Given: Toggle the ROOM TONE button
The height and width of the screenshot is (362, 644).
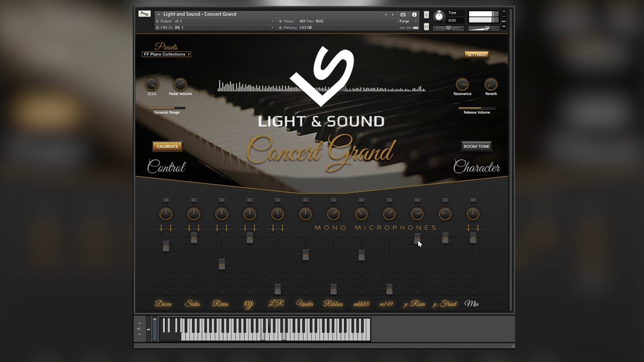Looking at the screenshot, I should click(476, 146).
